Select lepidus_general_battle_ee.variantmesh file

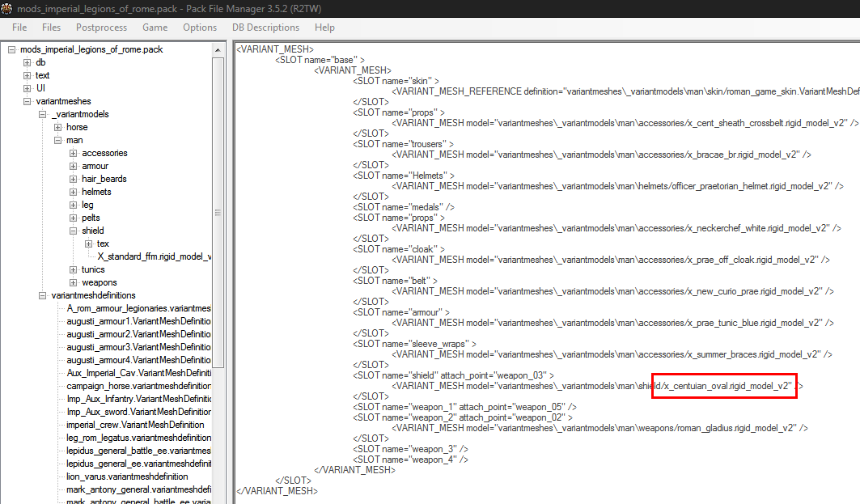(x=139, y=451)
